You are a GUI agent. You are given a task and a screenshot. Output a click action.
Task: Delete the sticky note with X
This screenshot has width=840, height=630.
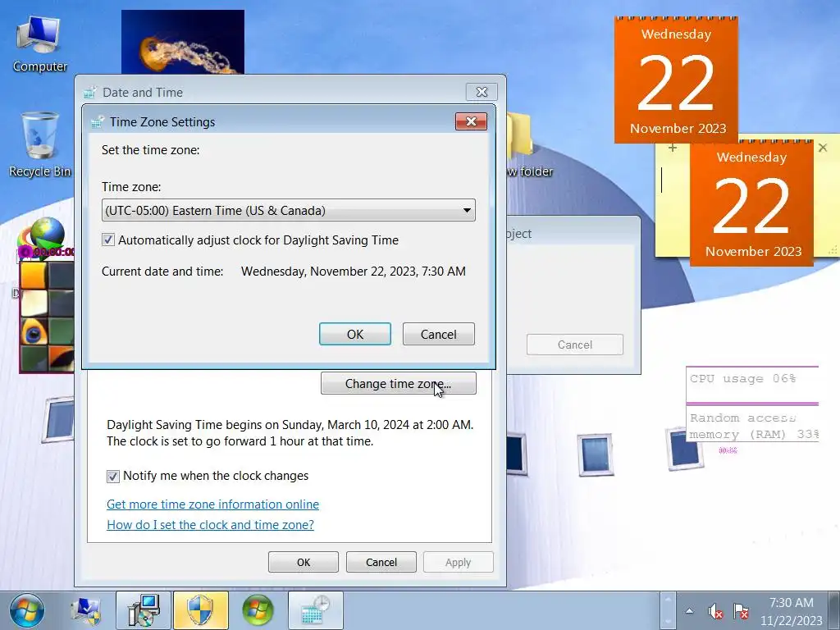click(x=823, y=148)
